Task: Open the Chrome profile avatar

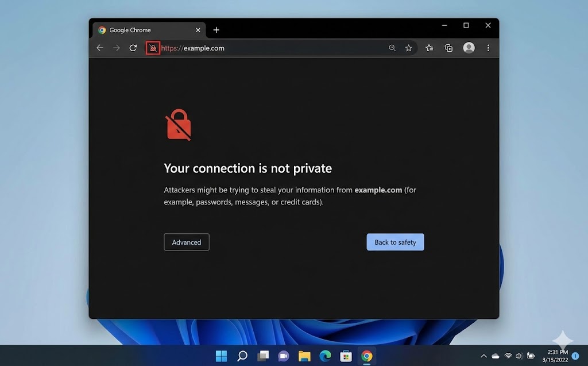Action: pyautogui.click(x=469, y=48)
